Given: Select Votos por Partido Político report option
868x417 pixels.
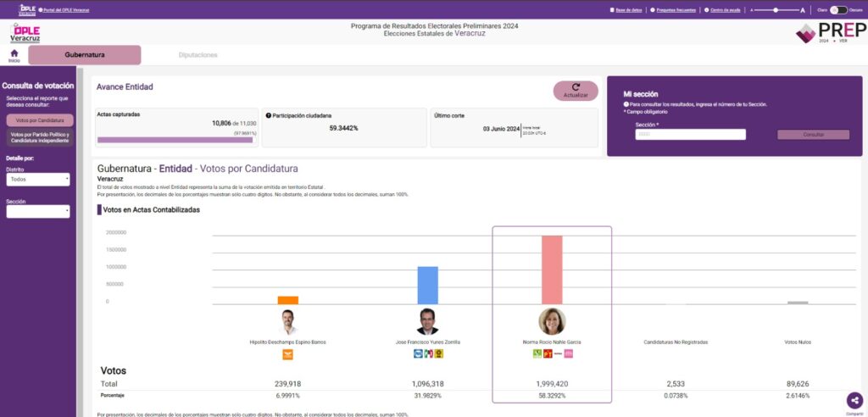Looking at the screenshot, I should [x=39, y=137].
